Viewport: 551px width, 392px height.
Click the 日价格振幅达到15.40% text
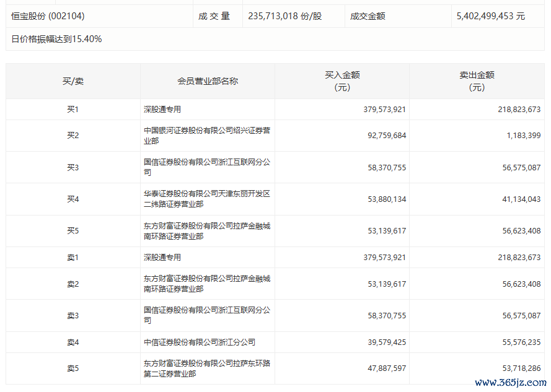pos(56,39)
